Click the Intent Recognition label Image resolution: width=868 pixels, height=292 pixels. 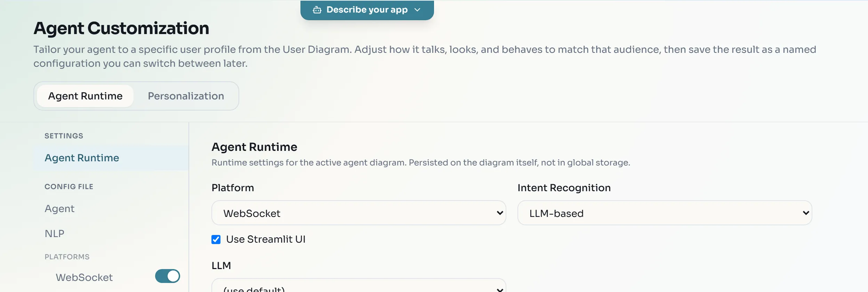pos(564,188)
